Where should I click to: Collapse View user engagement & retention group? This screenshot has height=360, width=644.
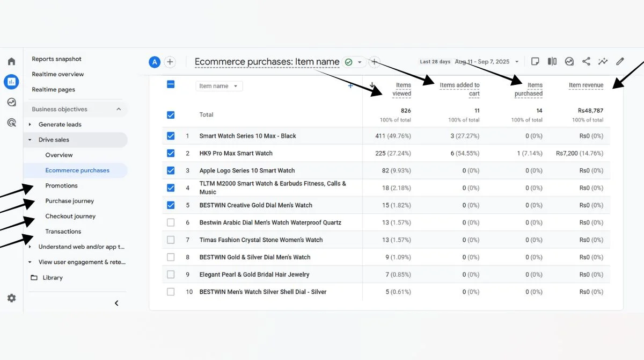tap(30, 262)
